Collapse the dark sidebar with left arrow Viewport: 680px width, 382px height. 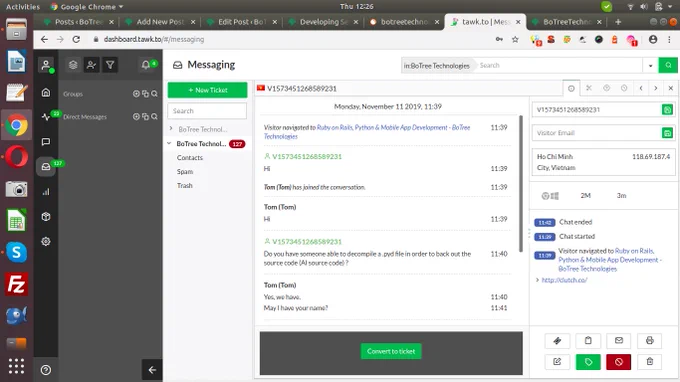[x=152, y=370]
